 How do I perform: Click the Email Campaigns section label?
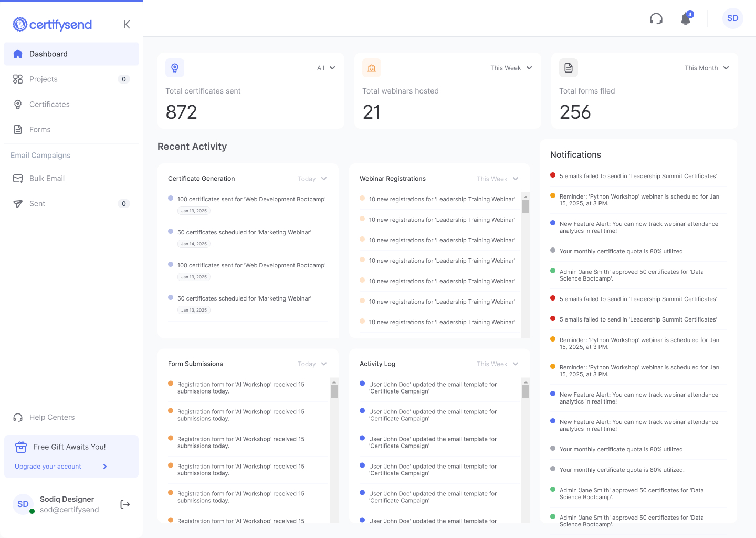(x=40, y=156)
